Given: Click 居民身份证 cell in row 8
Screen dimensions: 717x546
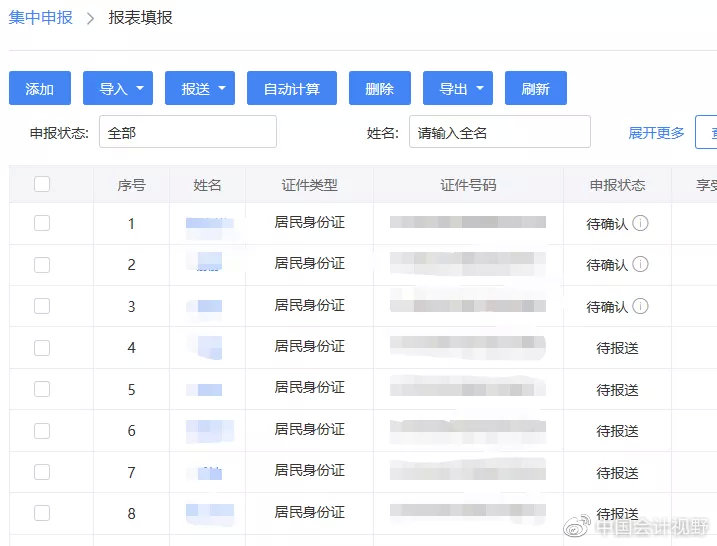Looking at the screenshot, I should 310,512.
